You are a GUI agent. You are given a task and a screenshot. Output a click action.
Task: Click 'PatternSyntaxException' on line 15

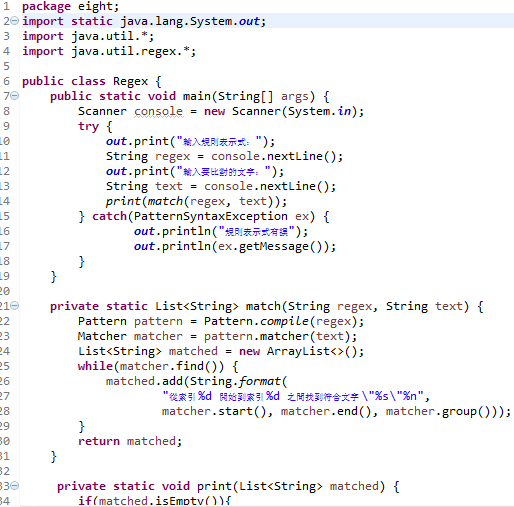(211, 216)
